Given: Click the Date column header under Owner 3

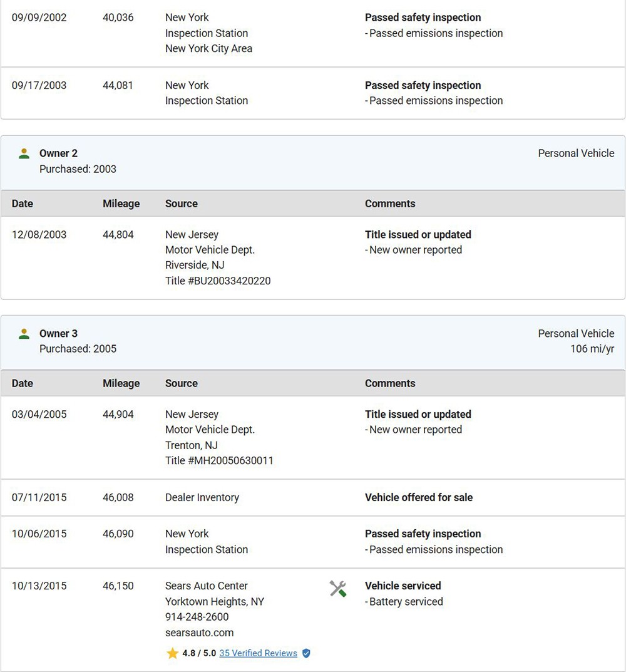Looking at the screenshot, I should [23, 383].
